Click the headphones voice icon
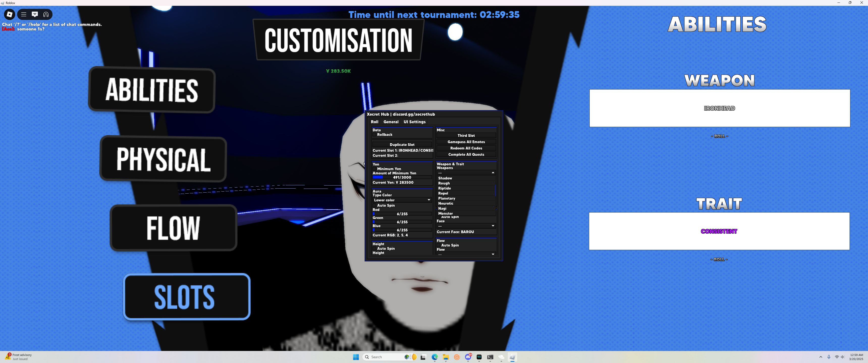This screenshot has width=868, height=363. (x=46, y=14)
